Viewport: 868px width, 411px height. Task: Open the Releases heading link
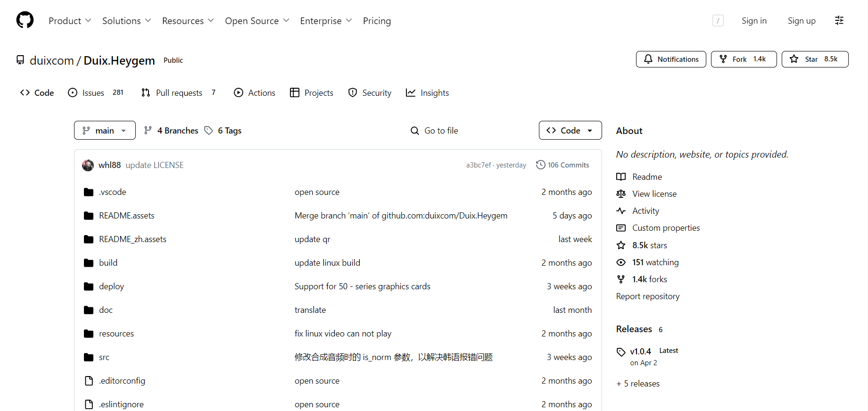634,329
